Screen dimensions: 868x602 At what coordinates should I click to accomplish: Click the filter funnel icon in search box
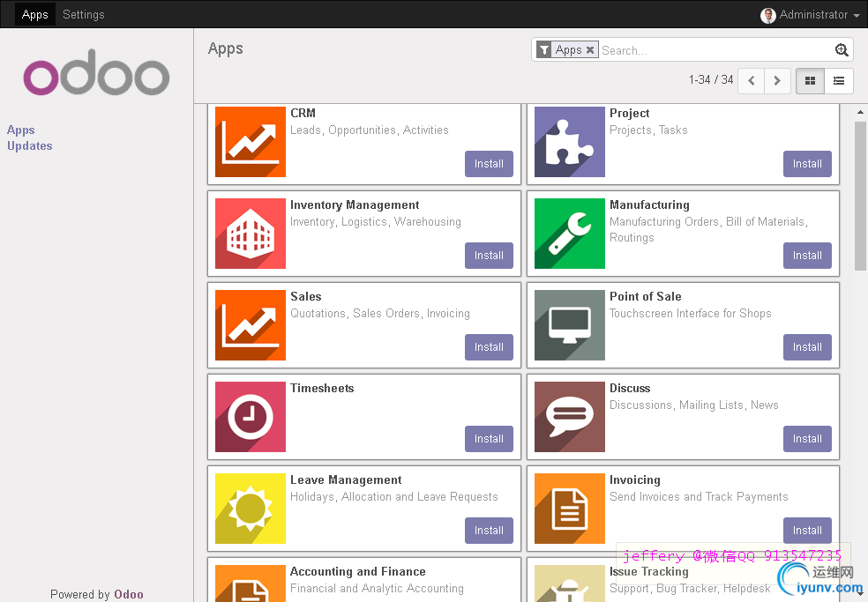click(x=544, y=49)
